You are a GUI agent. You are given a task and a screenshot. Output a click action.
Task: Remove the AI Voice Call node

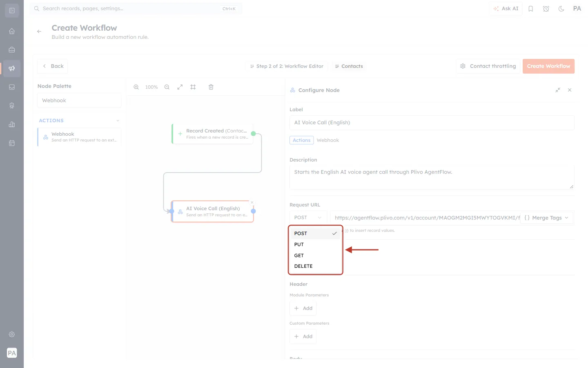252,202
